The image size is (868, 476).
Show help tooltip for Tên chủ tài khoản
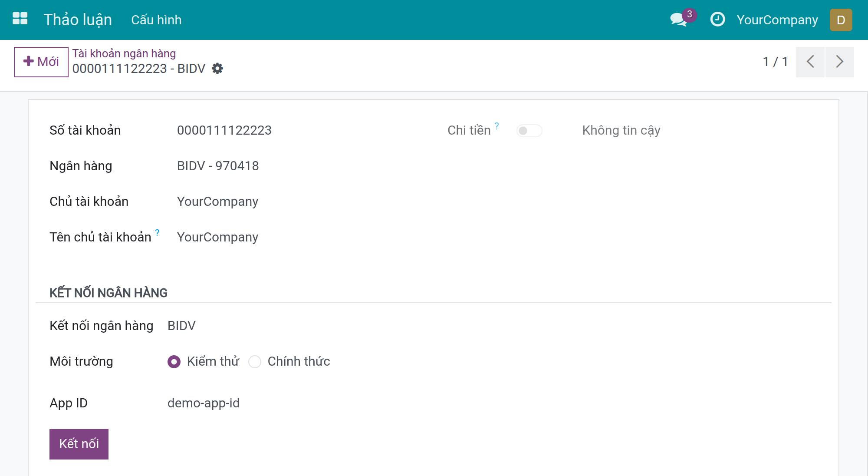(x=157, y=232)
